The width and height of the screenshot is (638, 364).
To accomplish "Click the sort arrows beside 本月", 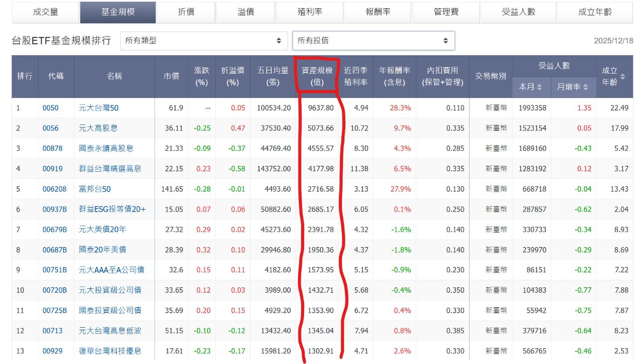I will pos(539,87).
